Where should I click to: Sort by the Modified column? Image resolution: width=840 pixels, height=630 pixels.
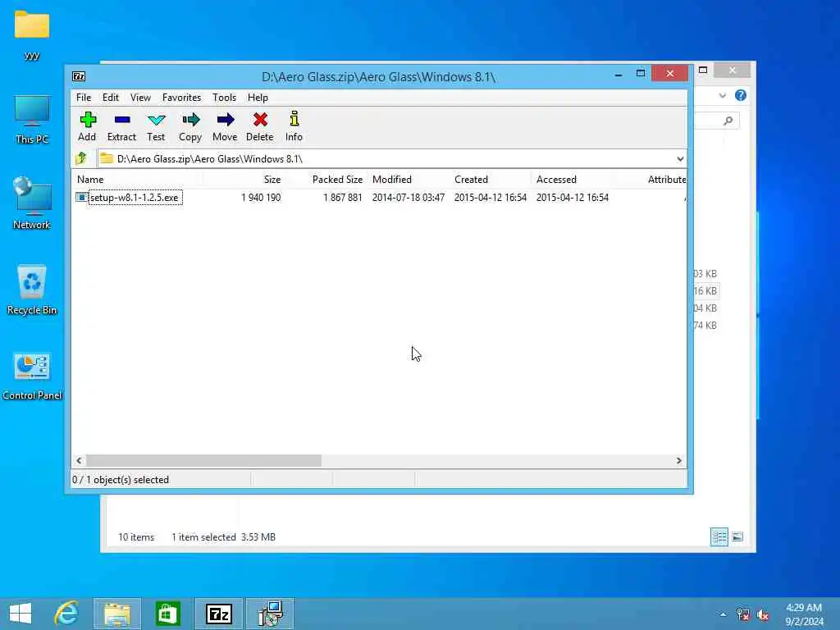408,180
